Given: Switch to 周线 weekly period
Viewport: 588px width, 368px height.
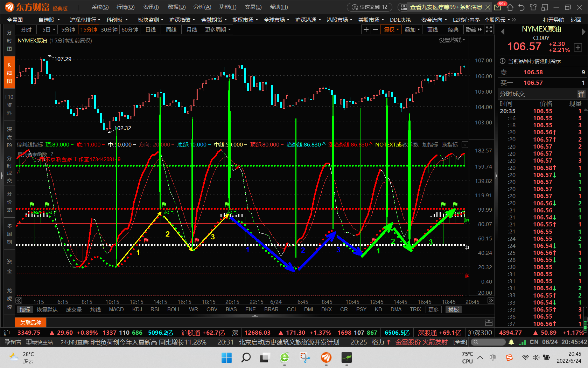Looking at the screenshot, I should coord(171,30).
